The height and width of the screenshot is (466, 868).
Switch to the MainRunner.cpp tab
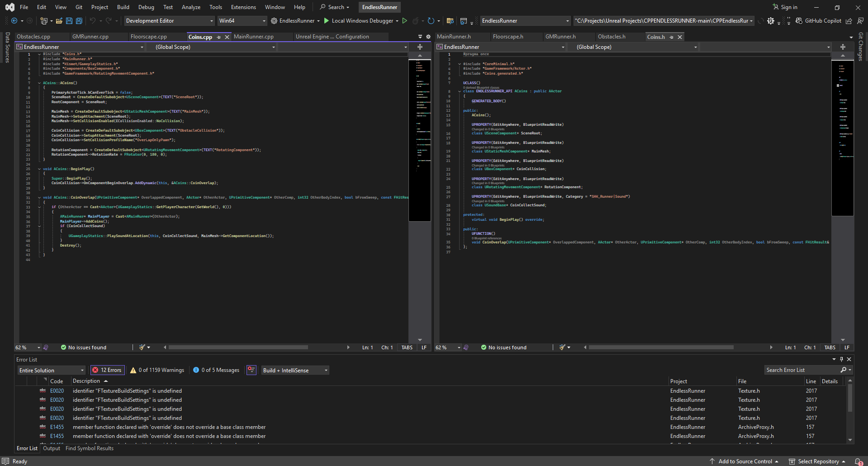pos(254,37)
